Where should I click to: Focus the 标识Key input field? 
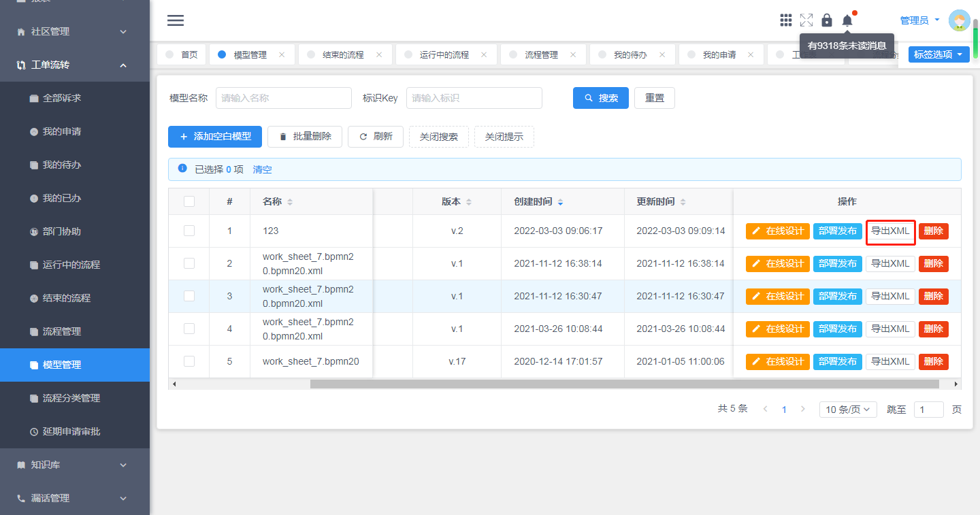(474, 98)
